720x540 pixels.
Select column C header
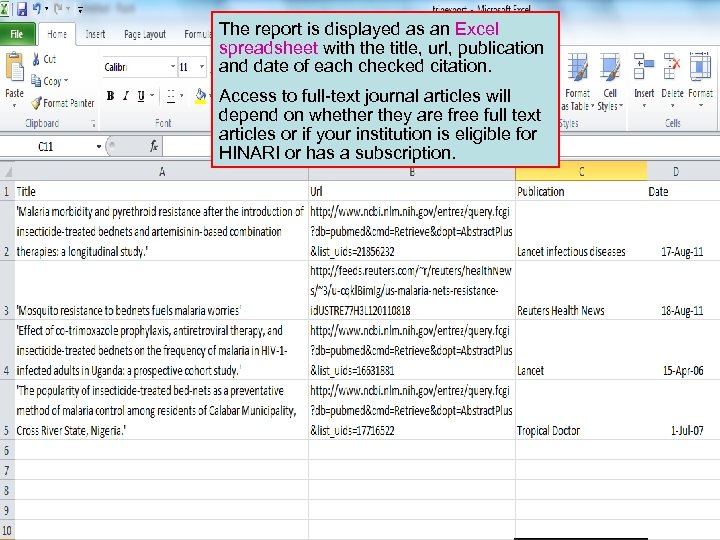point(581,172)
